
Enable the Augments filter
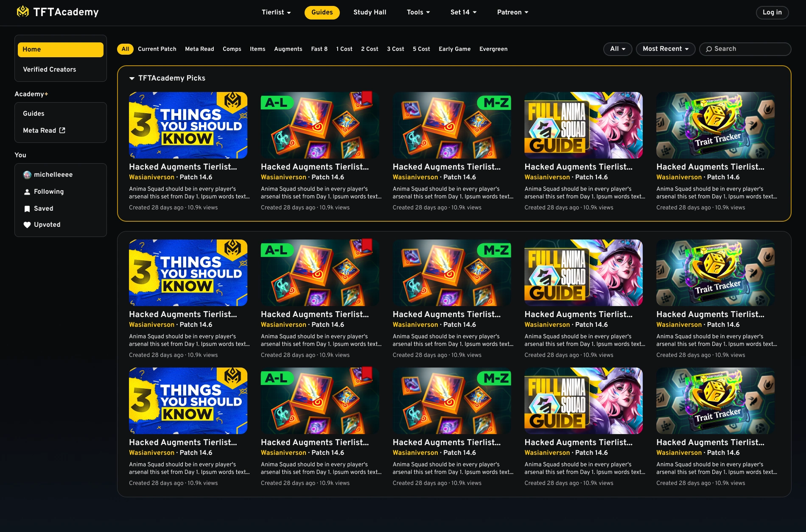(288, 49)
